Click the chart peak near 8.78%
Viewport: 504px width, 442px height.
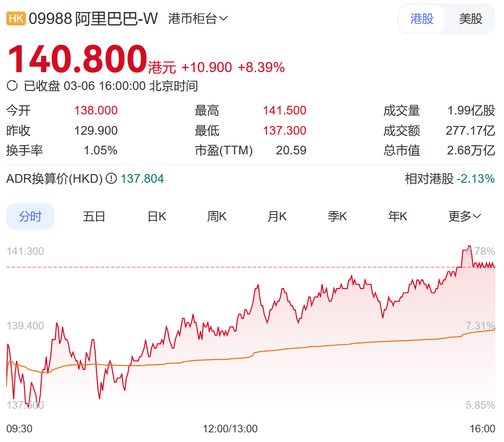469,246
